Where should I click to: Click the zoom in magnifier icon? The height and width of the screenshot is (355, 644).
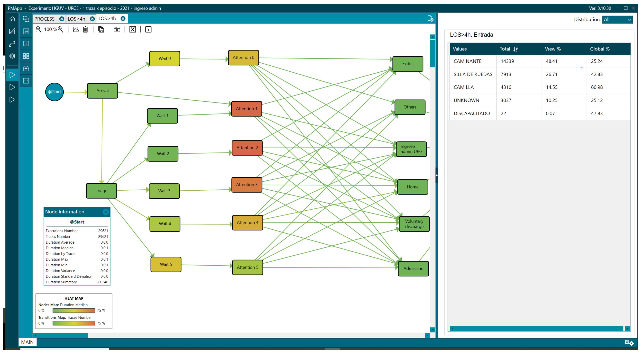click(x=61, y=29)
